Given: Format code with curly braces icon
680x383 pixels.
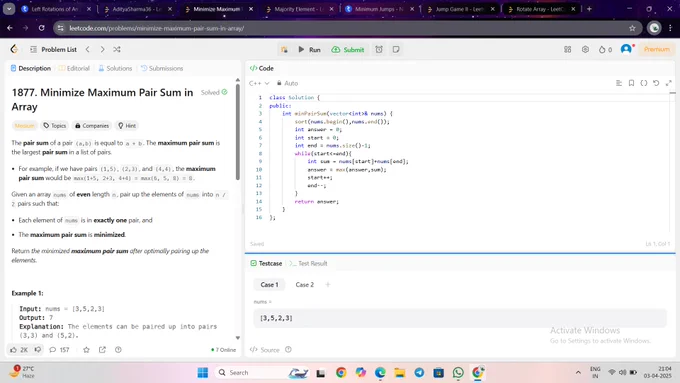Looking at the screenshot, I should (644, 83).
